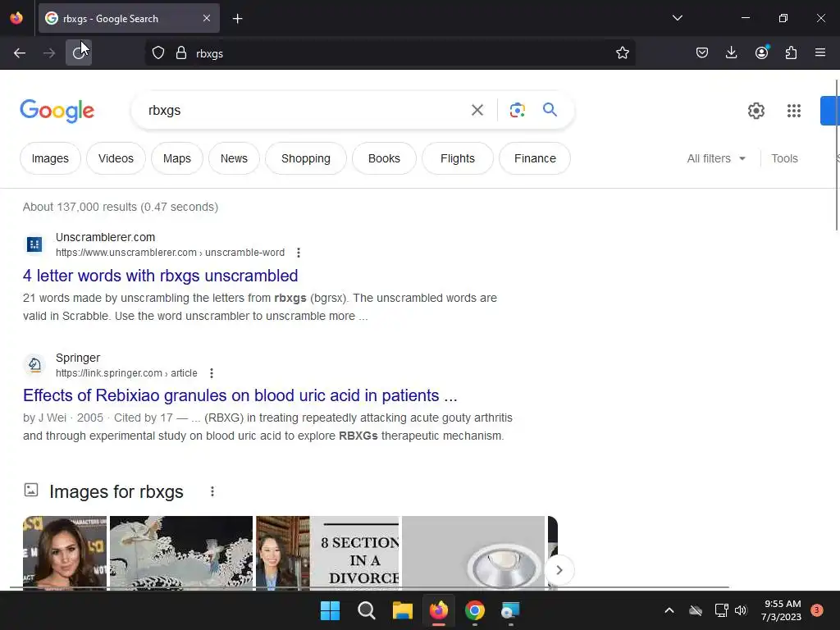The image size is (840, 630).
Task: Open options for Springer result
Action: pyautogui.click(x=212, y=373)
